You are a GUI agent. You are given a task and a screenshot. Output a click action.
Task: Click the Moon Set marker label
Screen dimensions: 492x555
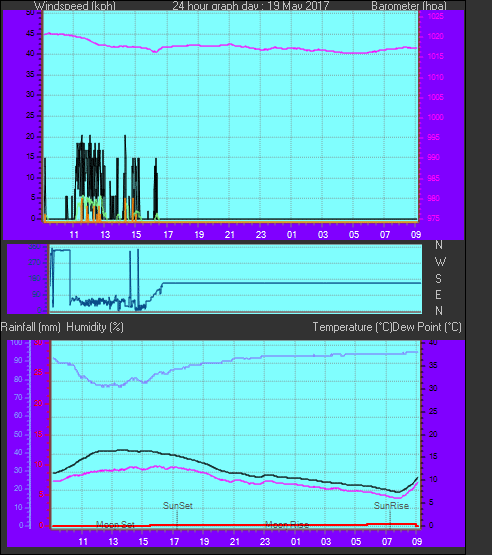tap(115, 525)
